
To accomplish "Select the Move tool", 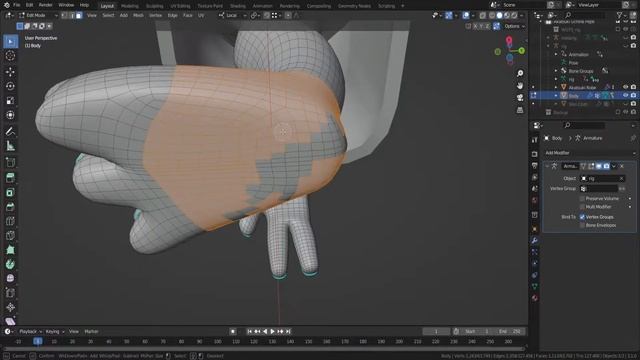I will tap(10, 71).
